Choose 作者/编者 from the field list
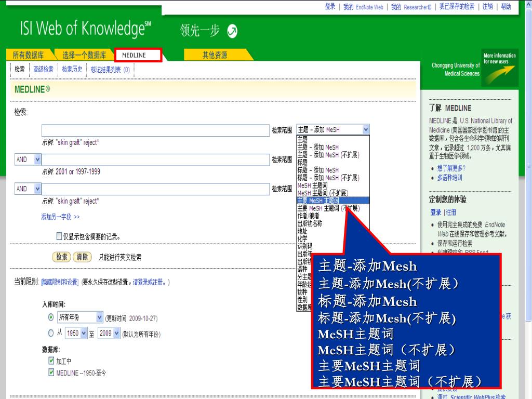The width and height of the screenshot is (532, 399). pyautogui.click(x=309, y=216)
